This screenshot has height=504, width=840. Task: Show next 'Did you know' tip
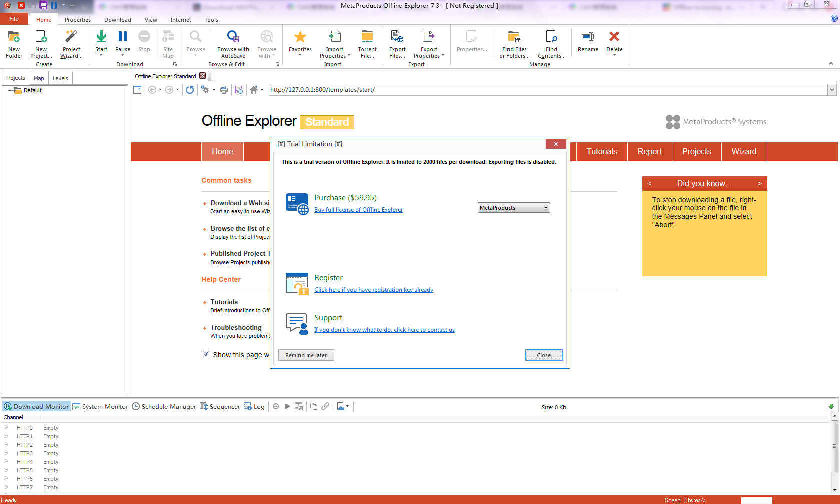[x=759, y=183]
